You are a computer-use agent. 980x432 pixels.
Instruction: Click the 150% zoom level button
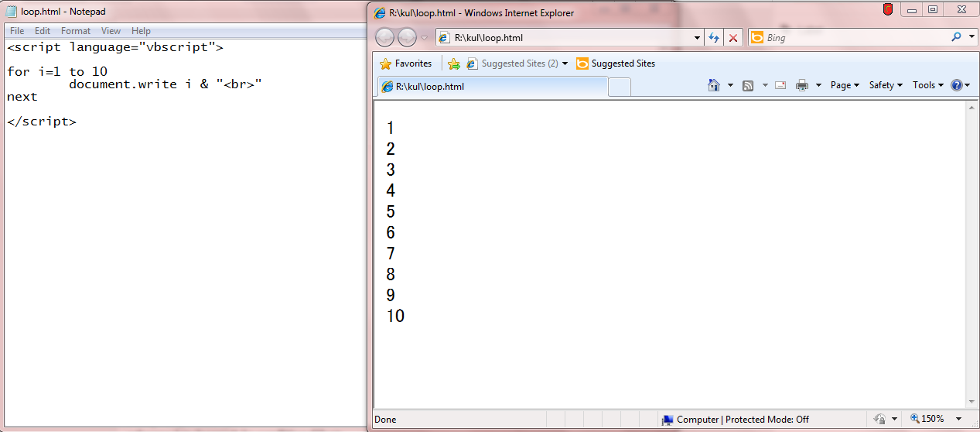927,419
